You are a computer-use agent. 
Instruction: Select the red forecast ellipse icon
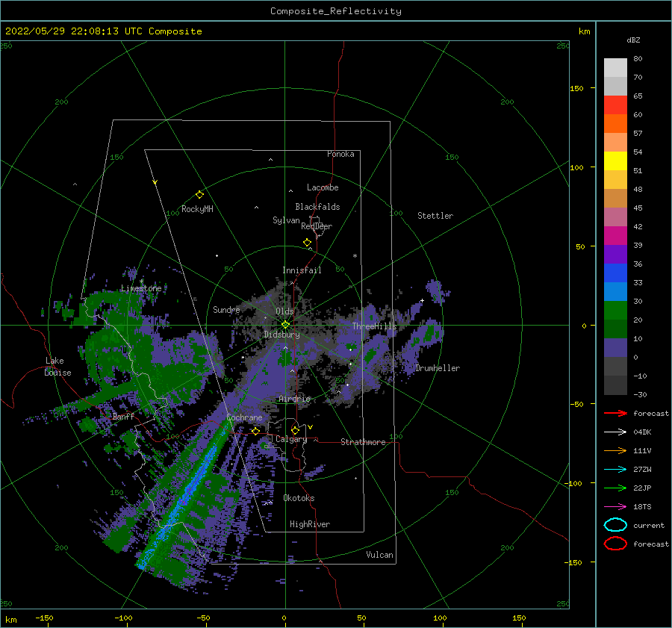click(x=615, y=544)
